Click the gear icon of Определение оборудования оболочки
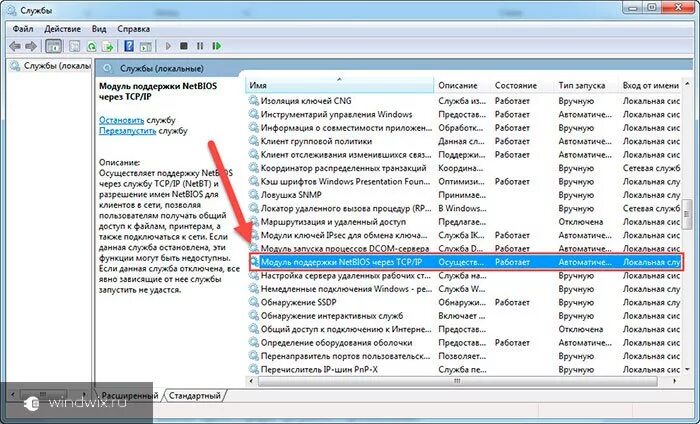700x424 pixels. point(254,342)
